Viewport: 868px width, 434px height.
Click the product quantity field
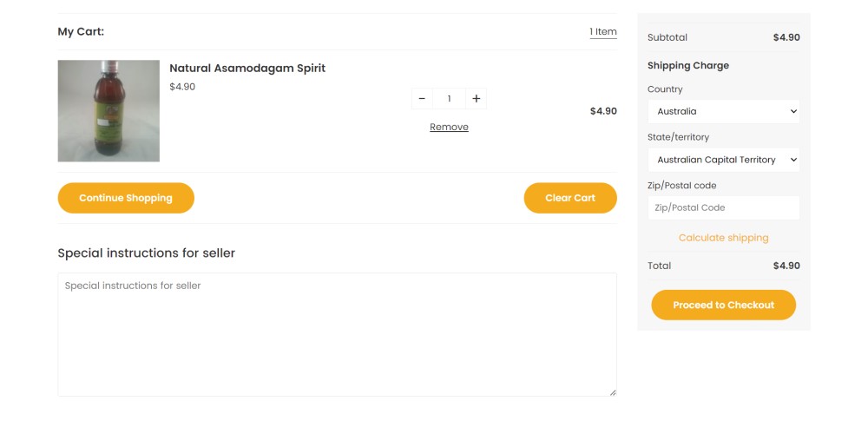[449, 99]
